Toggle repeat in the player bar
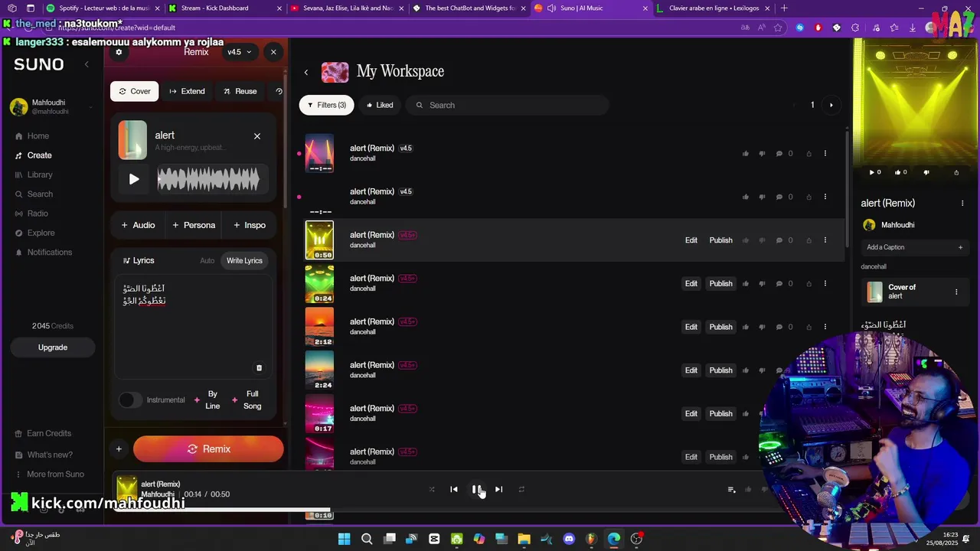The image size is (980, 551). tap(521, 490)
